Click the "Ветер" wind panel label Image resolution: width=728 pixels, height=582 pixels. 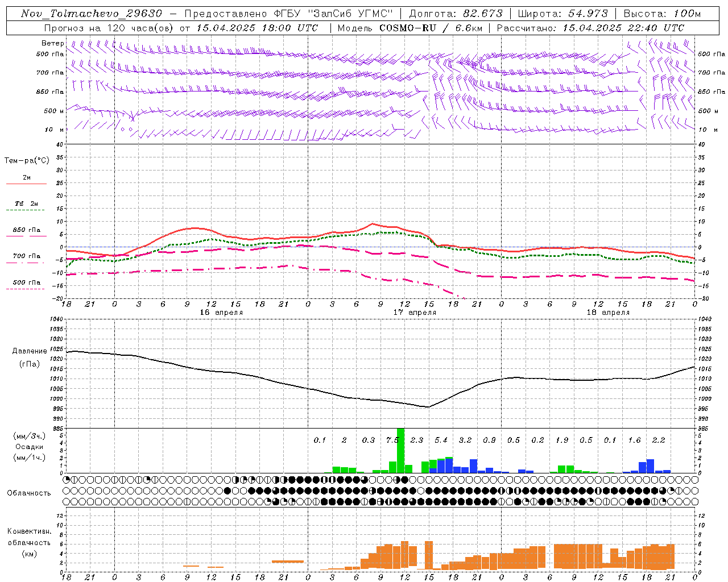[x=52, y=43]
